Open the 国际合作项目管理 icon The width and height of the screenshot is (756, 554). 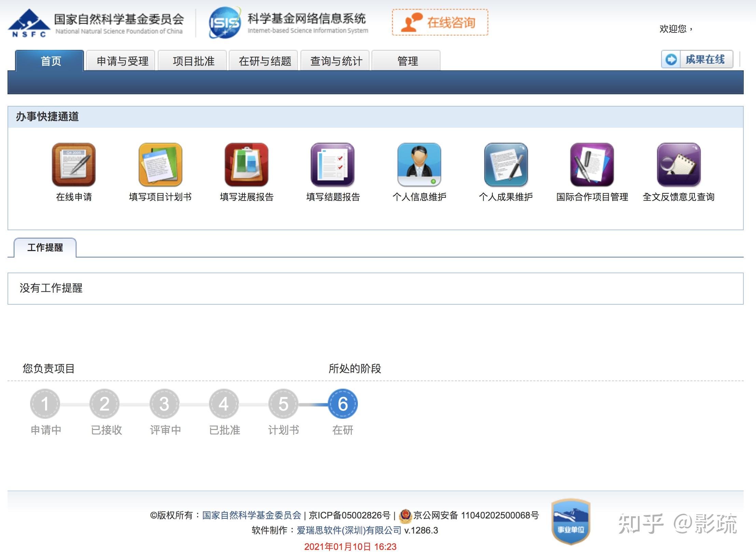click(x=592, y=165)
